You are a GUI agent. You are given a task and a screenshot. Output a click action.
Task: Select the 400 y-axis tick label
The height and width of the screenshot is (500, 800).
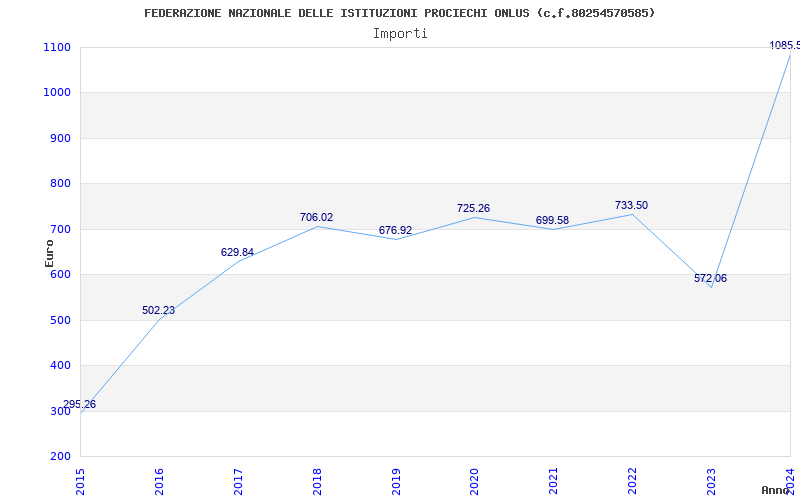point(60,366)
